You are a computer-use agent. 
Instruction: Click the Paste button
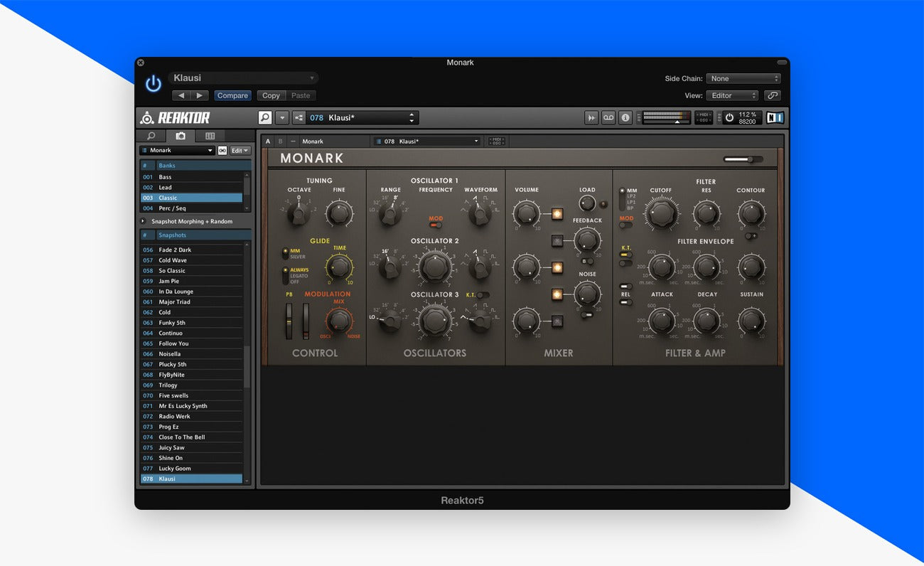point(301,95)
